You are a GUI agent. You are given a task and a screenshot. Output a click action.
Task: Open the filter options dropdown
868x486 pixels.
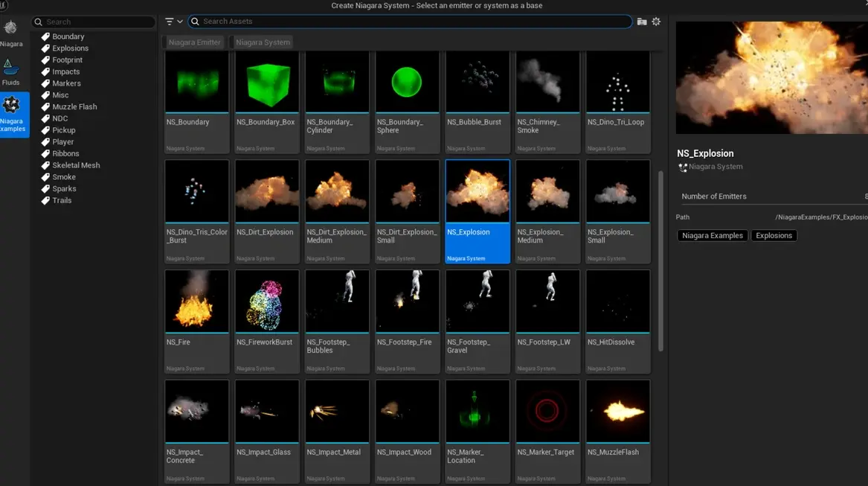point(173,22)
